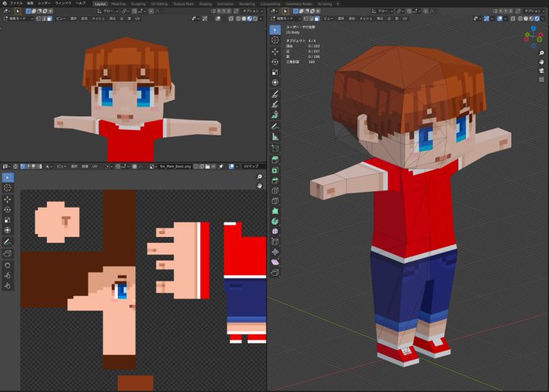Viewport: 549px width, 392px height.
Task: Select the Rip Region tool
Action: tap(275, 272)
